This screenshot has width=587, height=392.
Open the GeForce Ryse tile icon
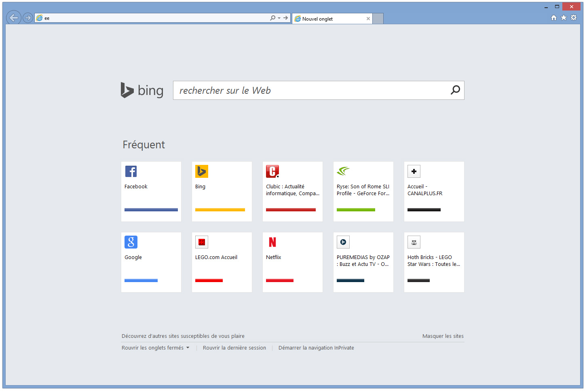click(x=343, y=171)
